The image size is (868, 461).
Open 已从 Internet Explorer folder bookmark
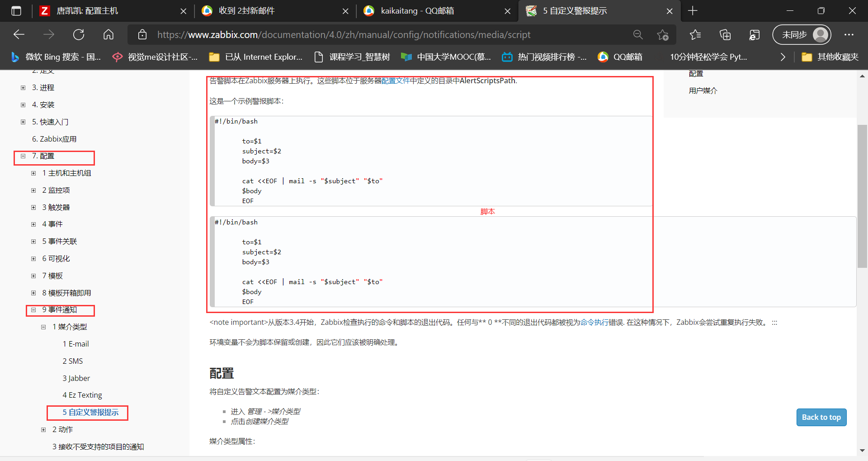[x=256, y=57]
